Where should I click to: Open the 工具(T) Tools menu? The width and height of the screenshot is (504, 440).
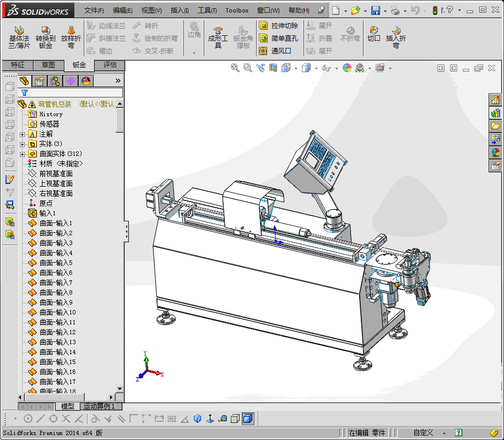tap(207, 10)
